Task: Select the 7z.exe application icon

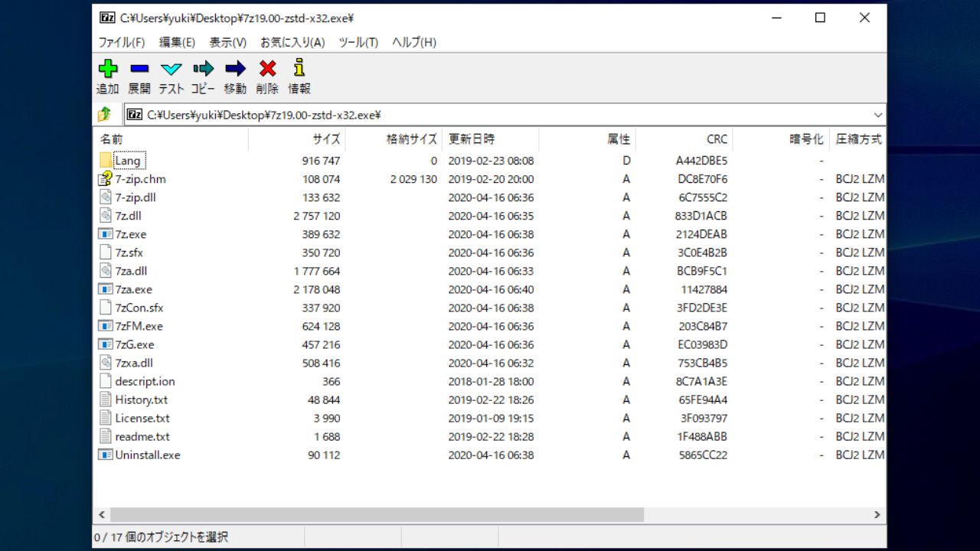Action: tap(106, 234)
